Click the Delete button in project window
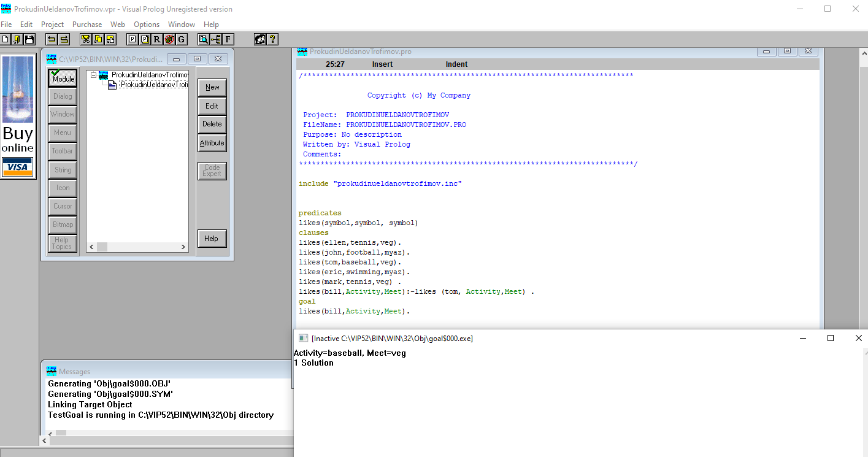868x457 pixels. (212, 124)
